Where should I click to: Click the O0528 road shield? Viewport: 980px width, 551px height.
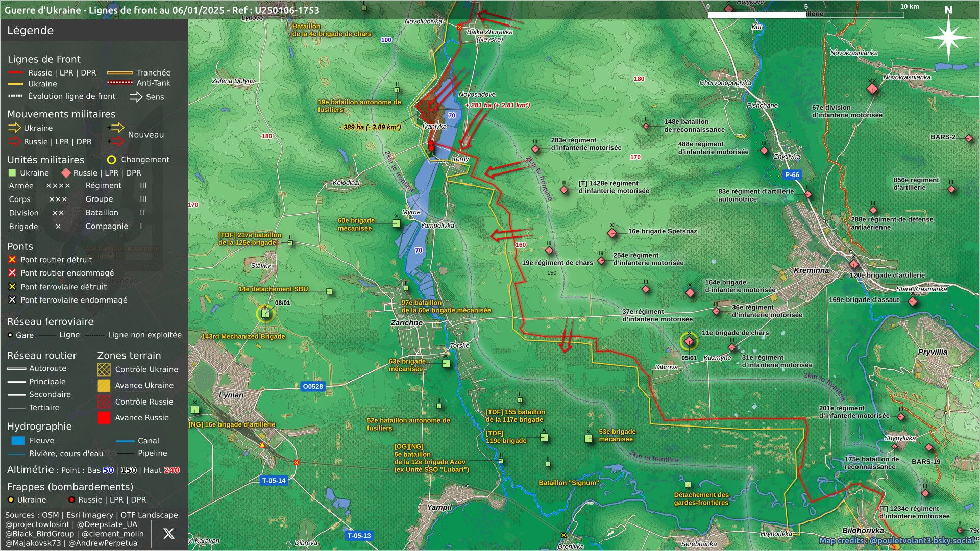click(313, 386)
